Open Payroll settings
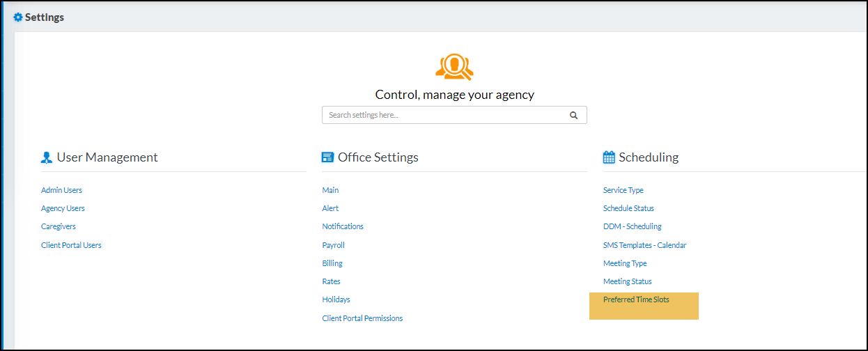 pos(333,245)
